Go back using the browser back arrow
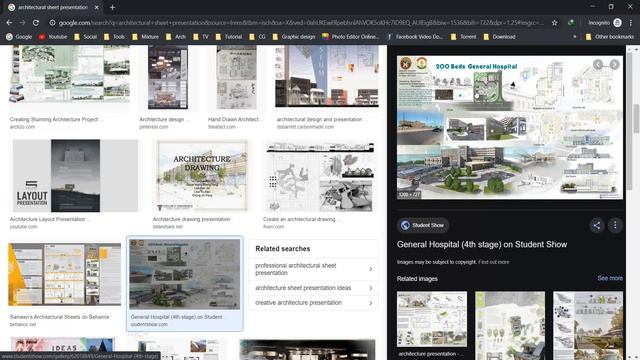The width and height of the screenshot is (640, 360). (x=9, y=23)
